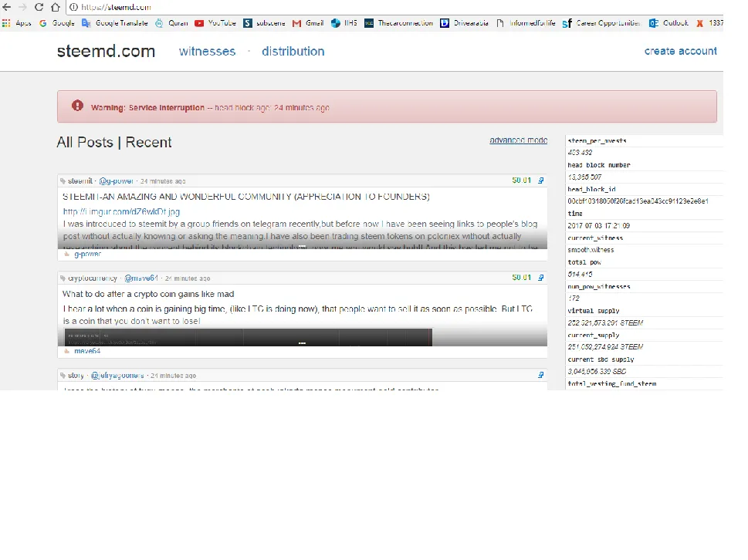Click tag icon beside cryptocurrency category
748x560 pixels.
point(63,278)
